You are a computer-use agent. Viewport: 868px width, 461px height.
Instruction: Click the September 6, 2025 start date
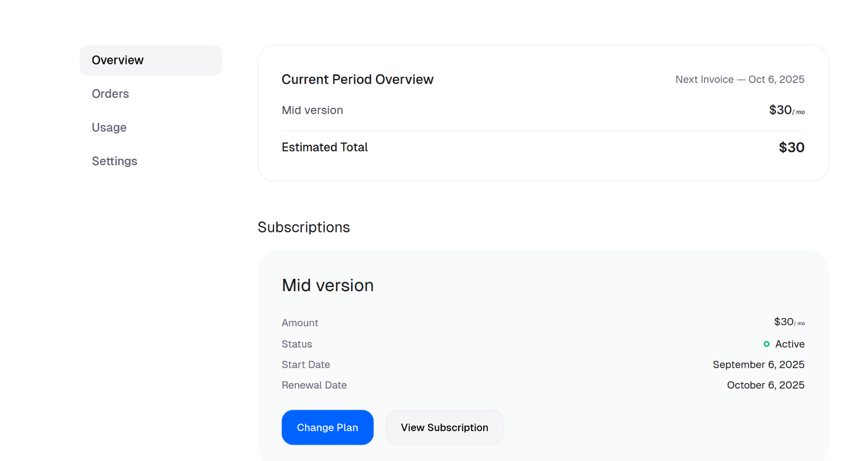[x=758, y=364]
